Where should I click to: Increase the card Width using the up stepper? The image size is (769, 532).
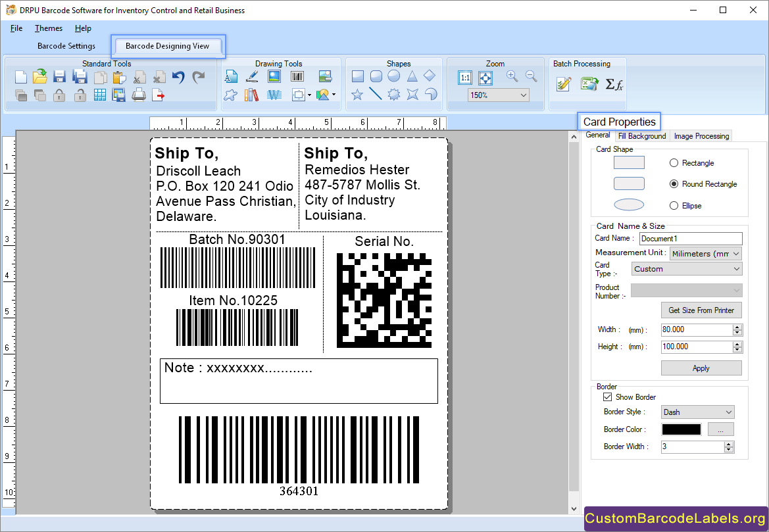737,327
